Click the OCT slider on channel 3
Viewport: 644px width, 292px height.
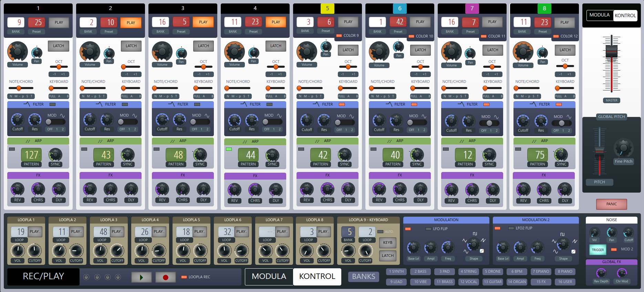pyautogui.click(x=203, y=67)
